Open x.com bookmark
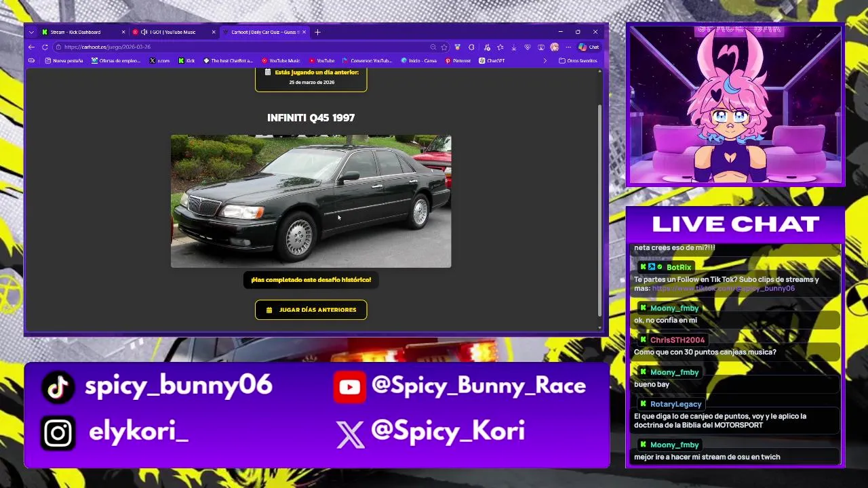 tap(160, 60)
